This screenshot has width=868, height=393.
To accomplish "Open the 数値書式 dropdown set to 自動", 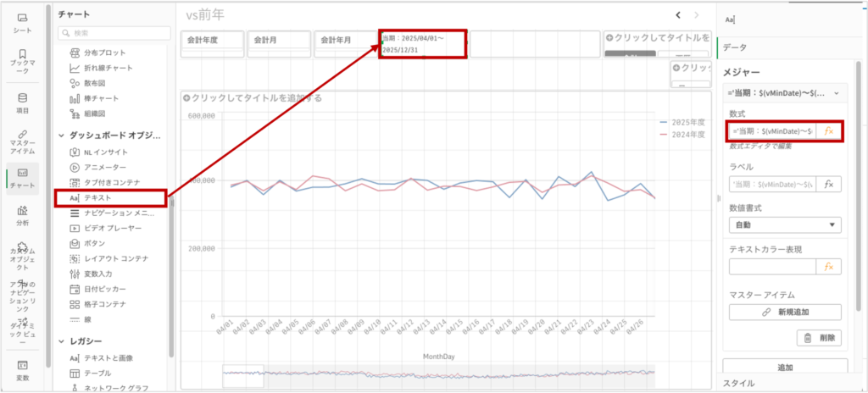I will (784, 225).
